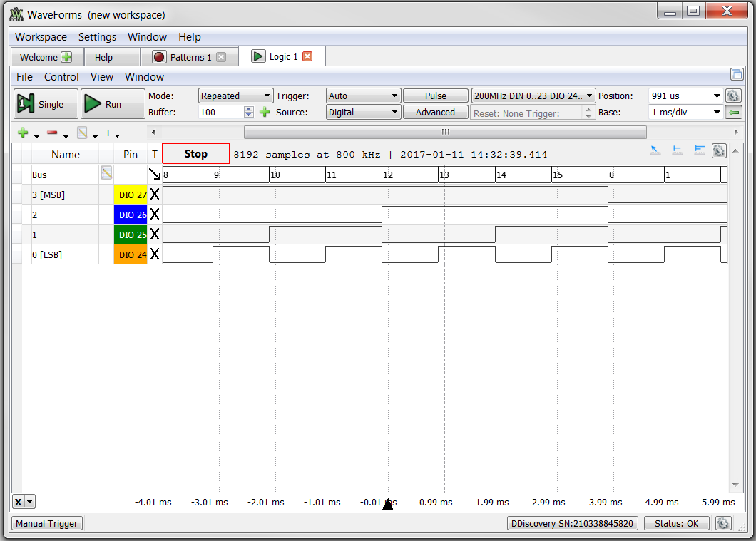The width and height of the screenshot is (756, 541).
Task: Open the 200MHz DIN sample dropdown
Action: pos(533,96)
